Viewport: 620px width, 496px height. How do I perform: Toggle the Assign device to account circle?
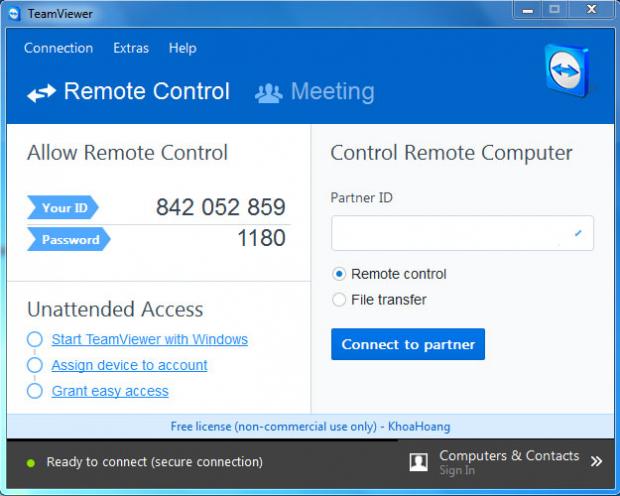[x=35, y=365]
